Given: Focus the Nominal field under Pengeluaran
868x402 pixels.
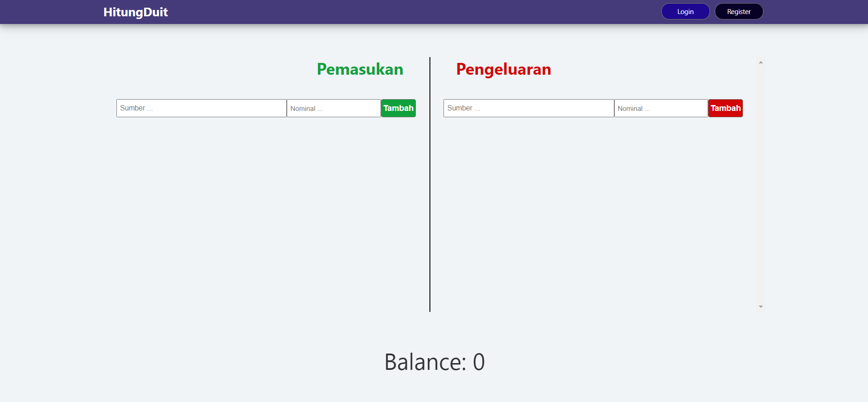Looking at the screenshot, I should pyautogui.click(x=661, y=108).
